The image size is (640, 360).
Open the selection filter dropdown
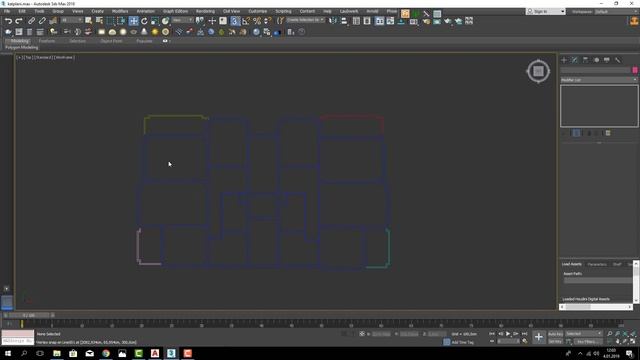coord(72,20)
